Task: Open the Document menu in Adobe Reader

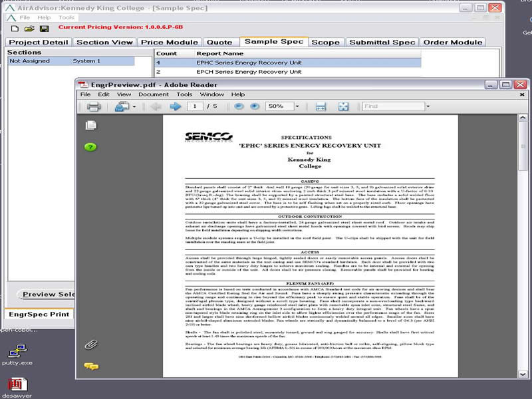Action: click(153, 94)
